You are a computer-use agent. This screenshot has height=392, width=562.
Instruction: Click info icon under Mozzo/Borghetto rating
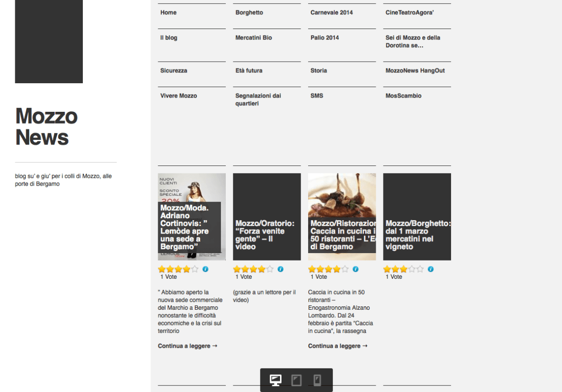pyautogui.click(x=430, y=269)
